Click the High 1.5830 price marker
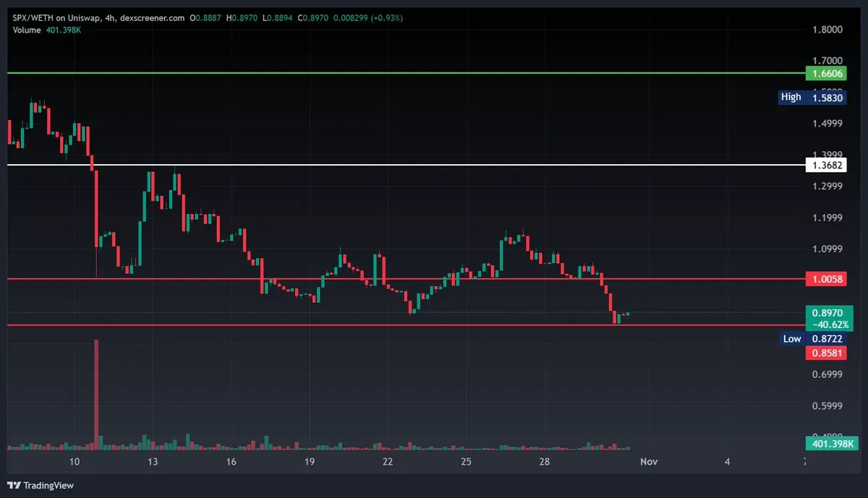Screen dimensions: 868x498 coord(812,98)
